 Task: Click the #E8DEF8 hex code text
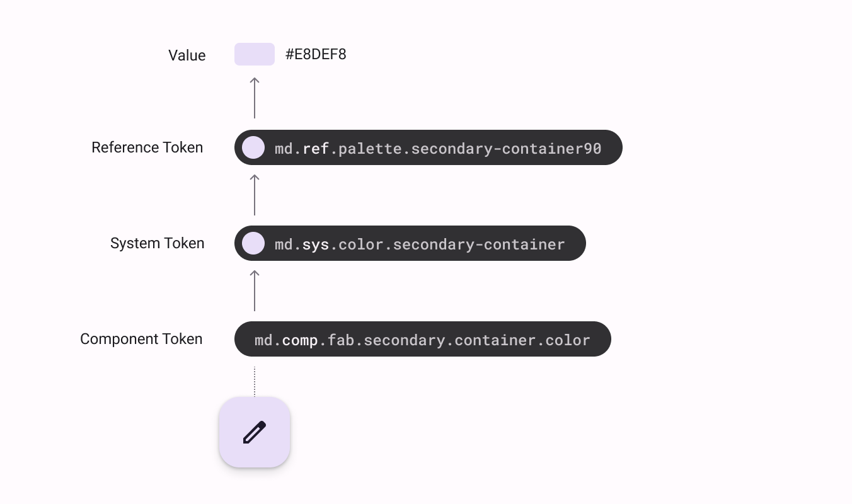click(x=316, y=54)
